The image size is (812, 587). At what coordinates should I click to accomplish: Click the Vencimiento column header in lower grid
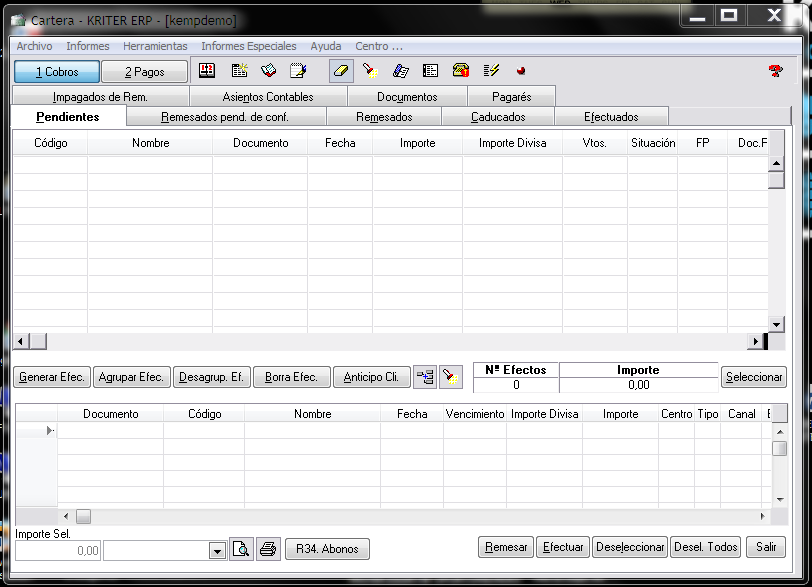[475, 414]
